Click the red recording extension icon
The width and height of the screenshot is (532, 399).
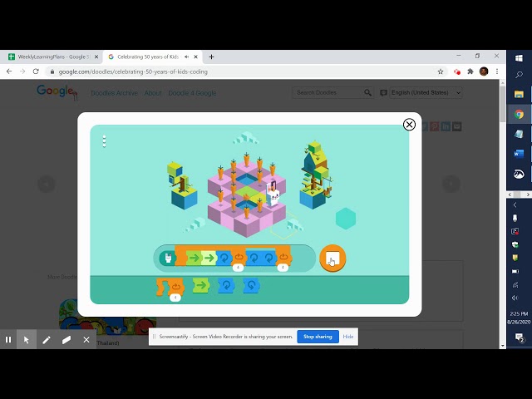[457, 71]
